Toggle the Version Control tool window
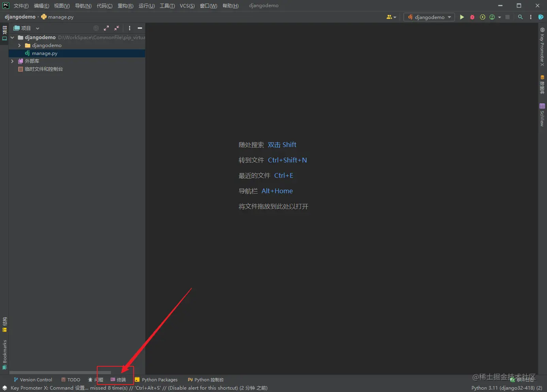This screenshot has width=547, height=392. tap(33, 380)
